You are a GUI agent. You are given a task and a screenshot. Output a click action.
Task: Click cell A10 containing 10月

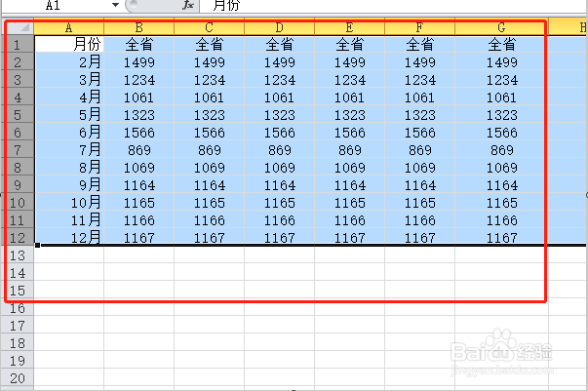(69, 203)
